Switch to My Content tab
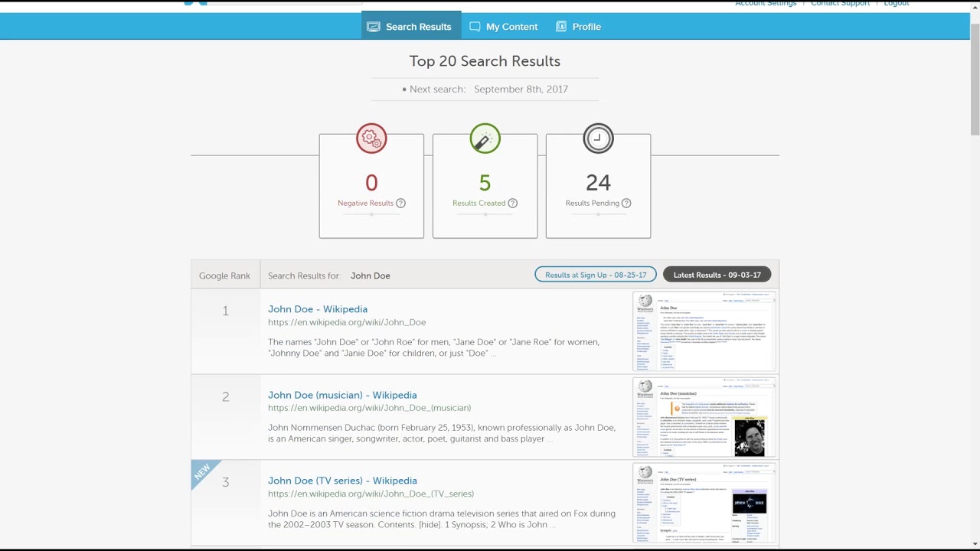The width and height of the screenshot is (980, 551). [503, 26]
